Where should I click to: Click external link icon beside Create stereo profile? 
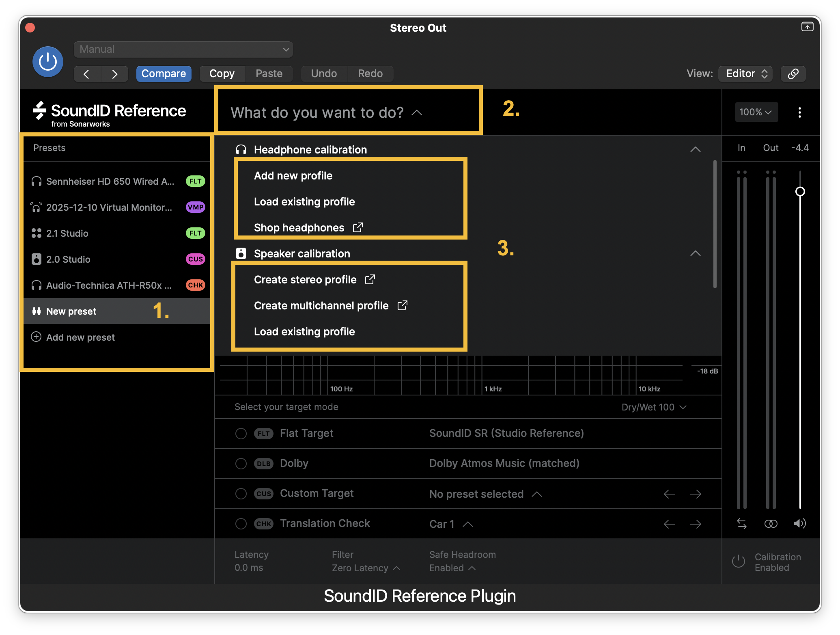[x=370, y=279]
